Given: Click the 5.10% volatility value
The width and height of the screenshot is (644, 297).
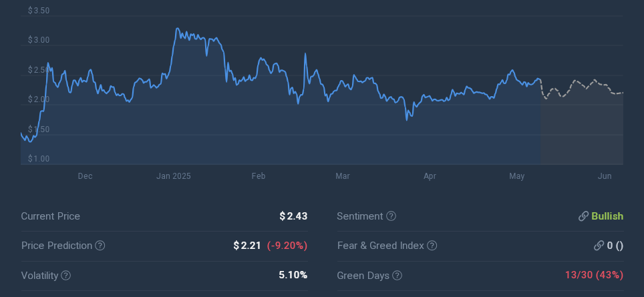Looking at the screenshot, I should [x=293, y=275].
